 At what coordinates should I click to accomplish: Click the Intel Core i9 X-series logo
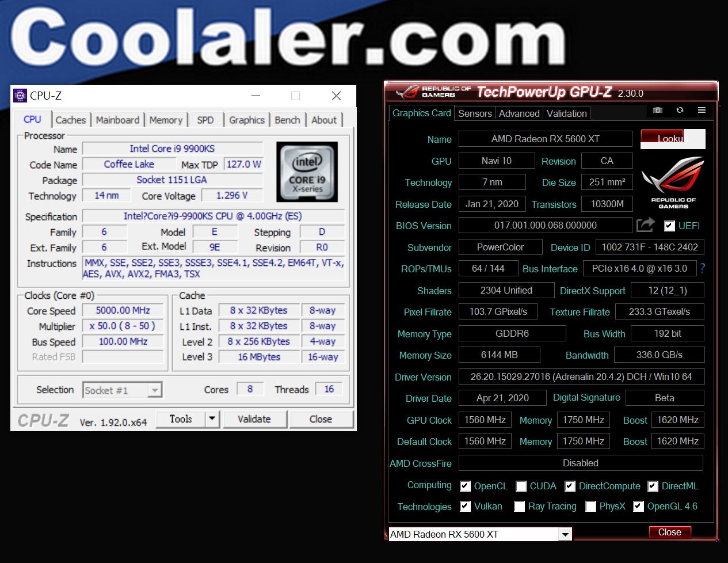(x=307, y=172)
